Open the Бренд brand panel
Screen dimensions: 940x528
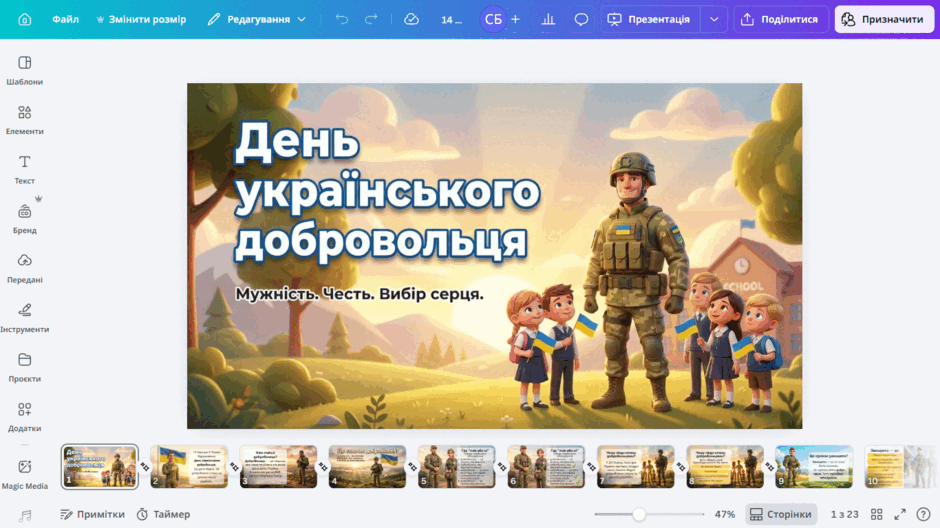pyautogui.click(x=25, y=219)
